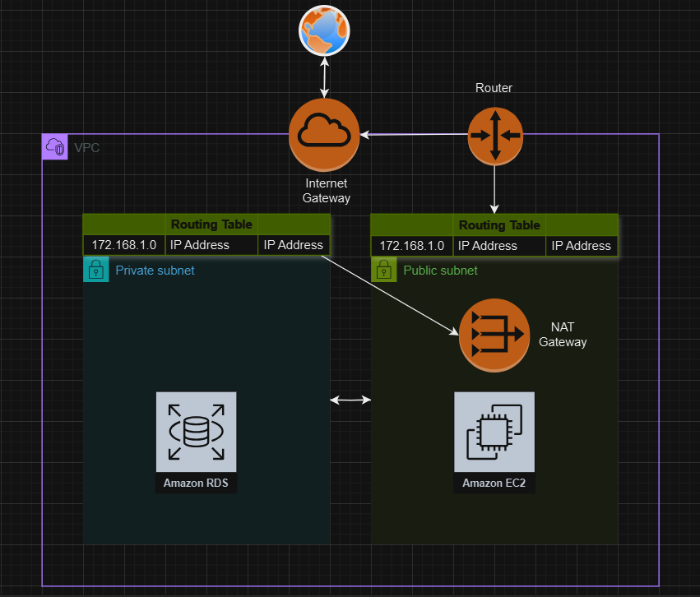Select last IP Address cell in public table
This screenshot has height=597, width=700.
pos(581,245)
